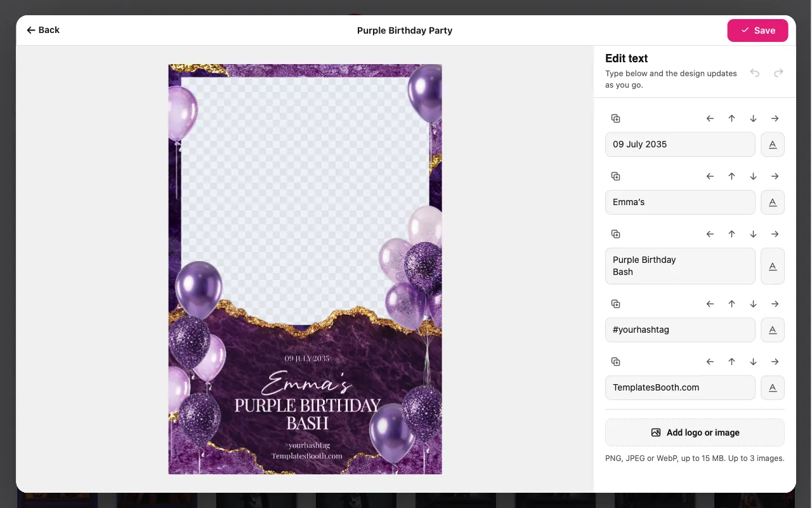Image resolution: width=812 pixels, height=508 pixels.
Task: Move 'Emma's' text left
Action: coord(710,177)
